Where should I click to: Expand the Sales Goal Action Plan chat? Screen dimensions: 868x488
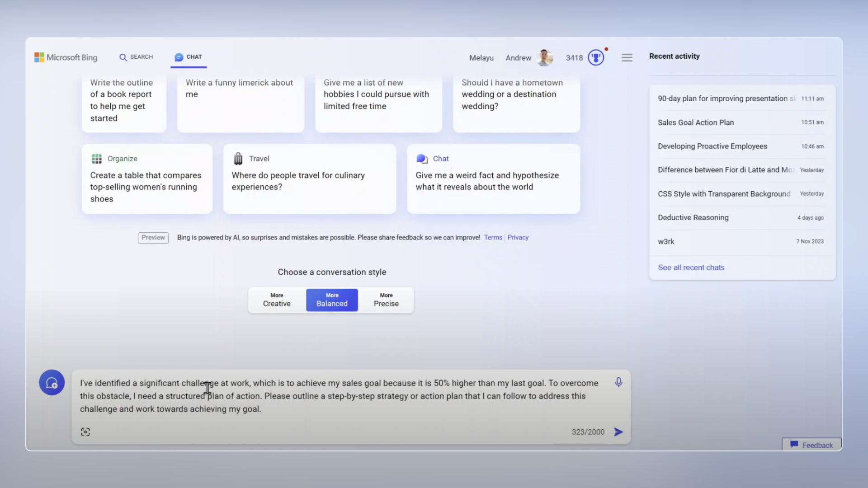click(696, 122)
